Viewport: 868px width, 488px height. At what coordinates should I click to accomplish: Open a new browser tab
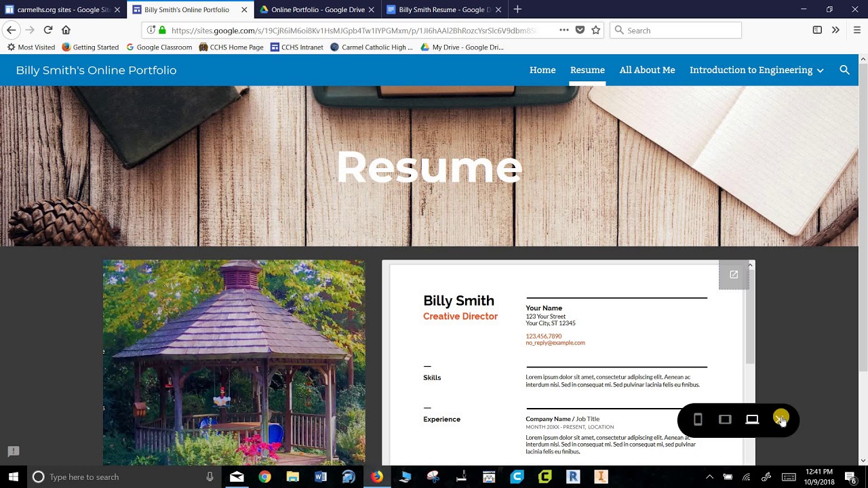(517, 9)
